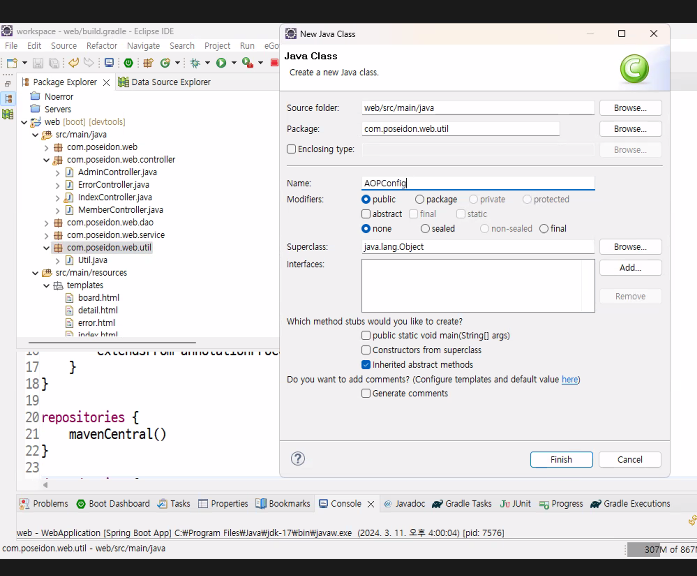Switch to the JUnit view

(x=515, y=504)
